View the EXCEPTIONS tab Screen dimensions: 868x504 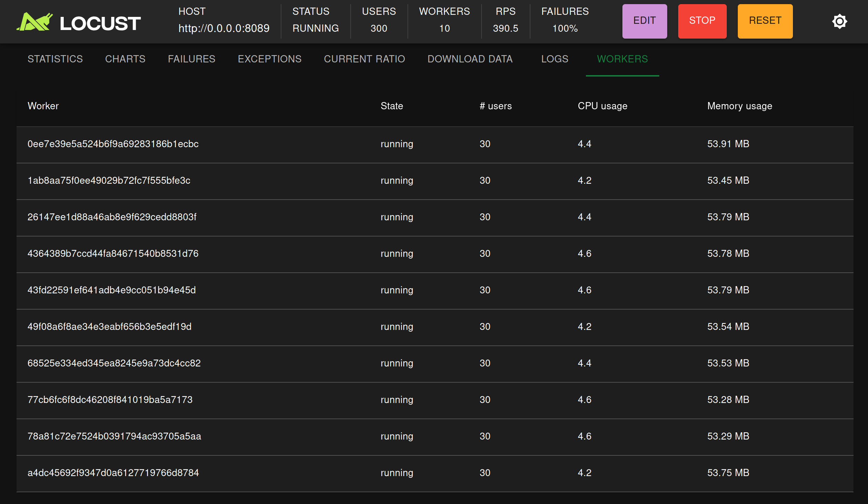click(269, 59)
